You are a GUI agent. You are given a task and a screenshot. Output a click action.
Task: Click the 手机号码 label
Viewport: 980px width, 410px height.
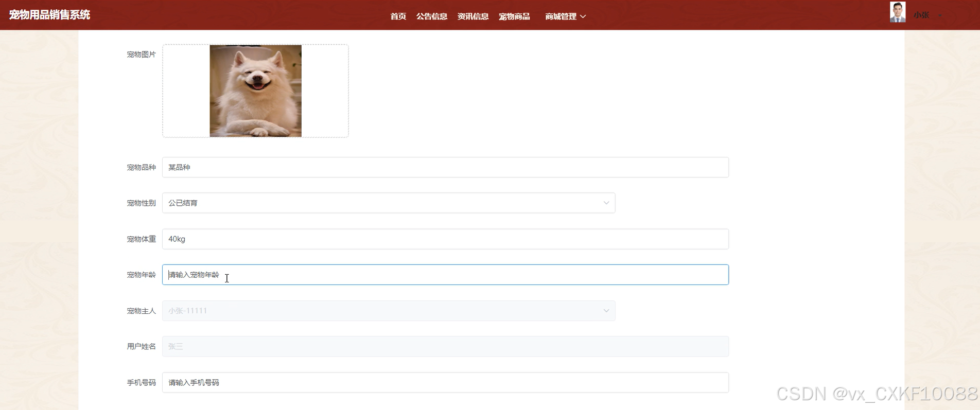coord(141,382)
